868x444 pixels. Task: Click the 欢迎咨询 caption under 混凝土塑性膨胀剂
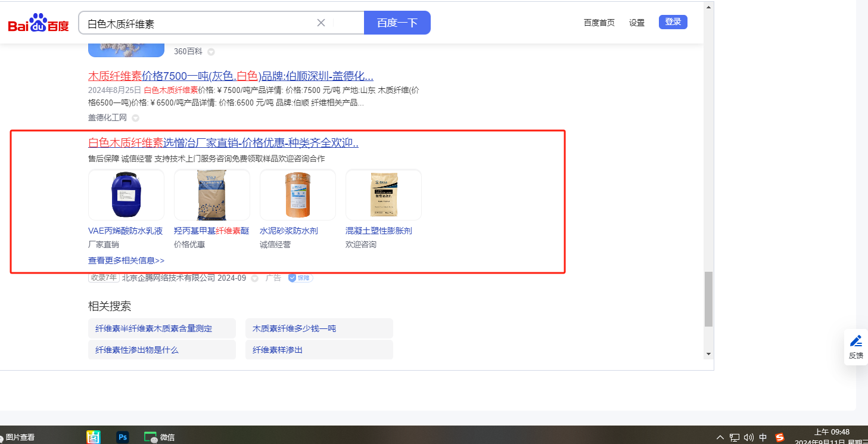361,244
